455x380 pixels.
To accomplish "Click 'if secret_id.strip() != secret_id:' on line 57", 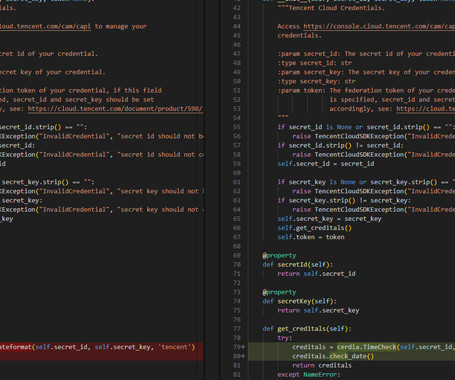I will 340,145.
